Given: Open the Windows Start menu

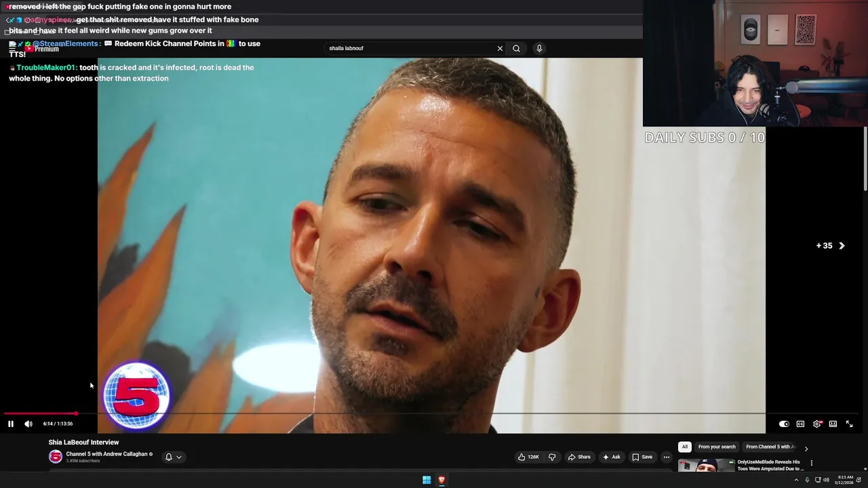Looking at the screenshot, I should [x=427, y=480].
